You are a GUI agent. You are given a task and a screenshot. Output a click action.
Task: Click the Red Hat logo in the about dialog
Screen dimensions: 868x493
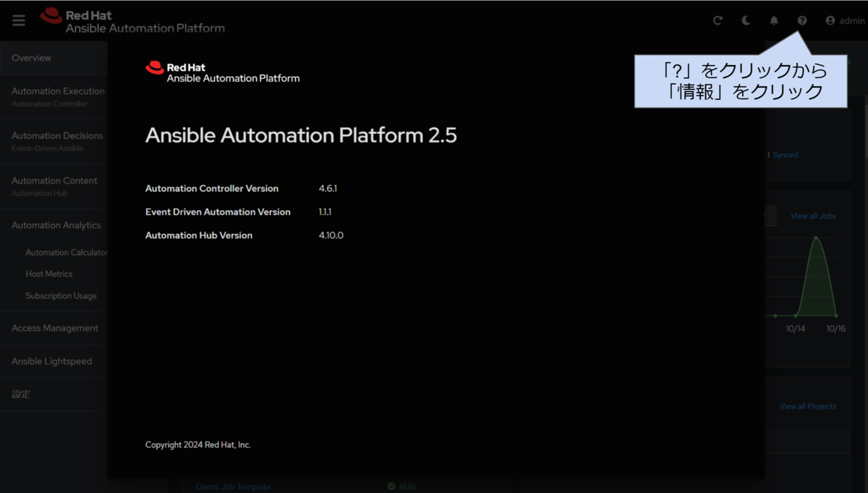click(x=222, y=72)
